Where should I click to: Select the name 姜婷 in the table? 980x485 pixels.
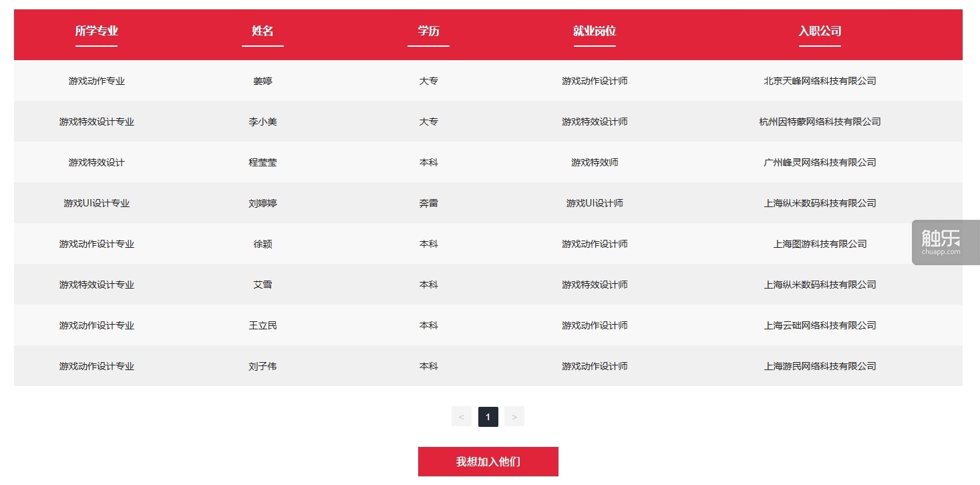coord(263,81)
